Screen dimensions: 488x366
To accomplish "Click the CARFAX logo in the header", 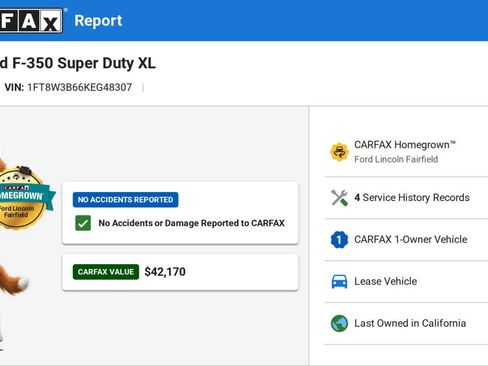I will coord(31,21).
